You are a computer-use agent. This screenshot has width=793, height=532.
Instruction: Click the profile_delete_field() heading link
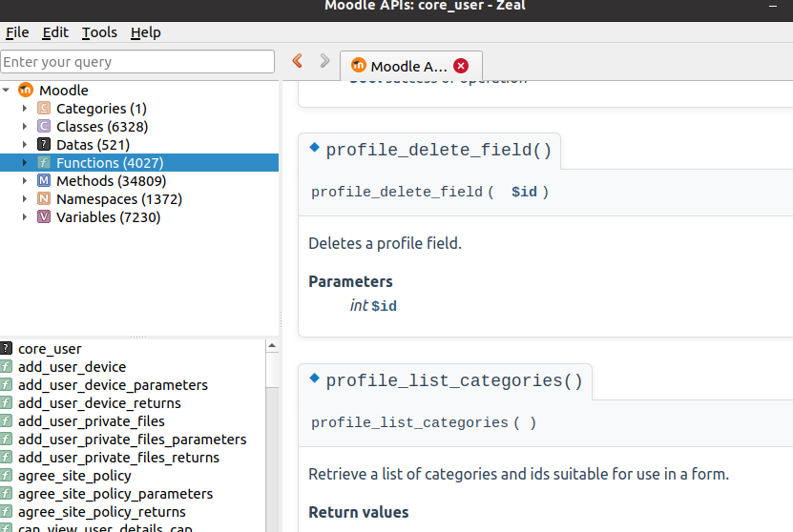point(438,150)
